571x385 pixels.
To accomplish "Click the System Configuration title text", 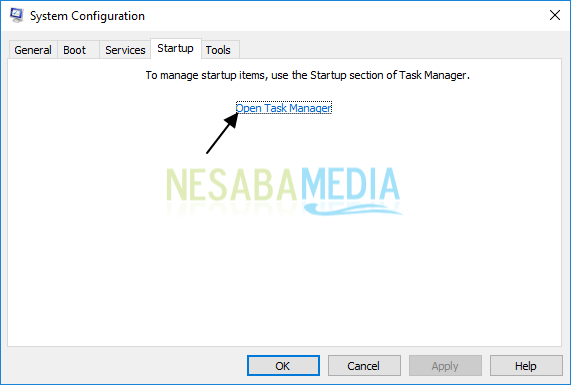I will [87, 16].
